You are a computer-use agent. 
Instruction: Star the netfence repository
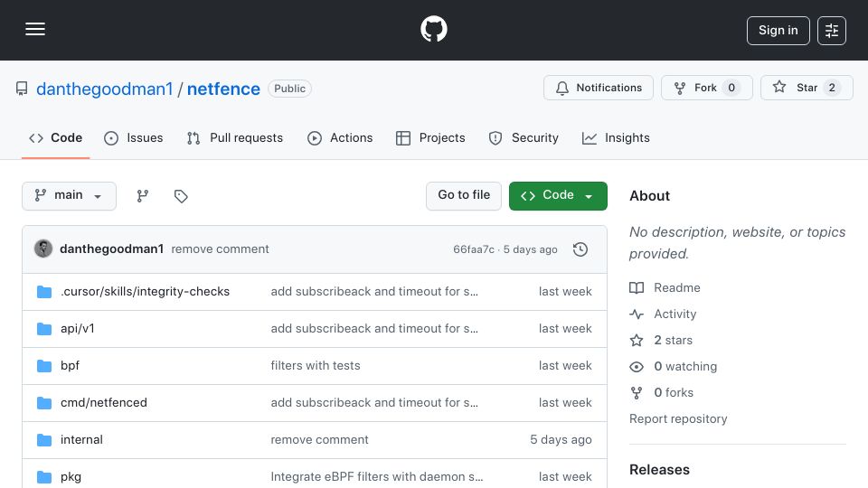pos(806,88)
